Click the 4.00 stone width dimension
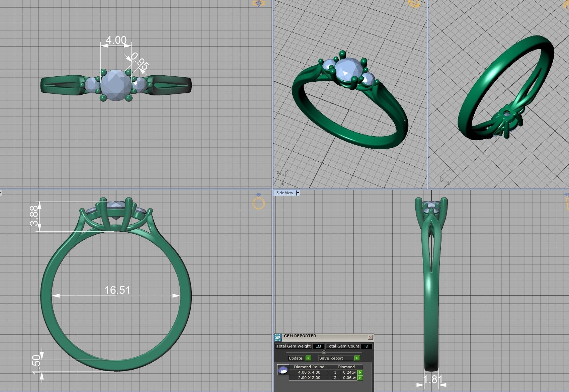 tap(116, 41)
